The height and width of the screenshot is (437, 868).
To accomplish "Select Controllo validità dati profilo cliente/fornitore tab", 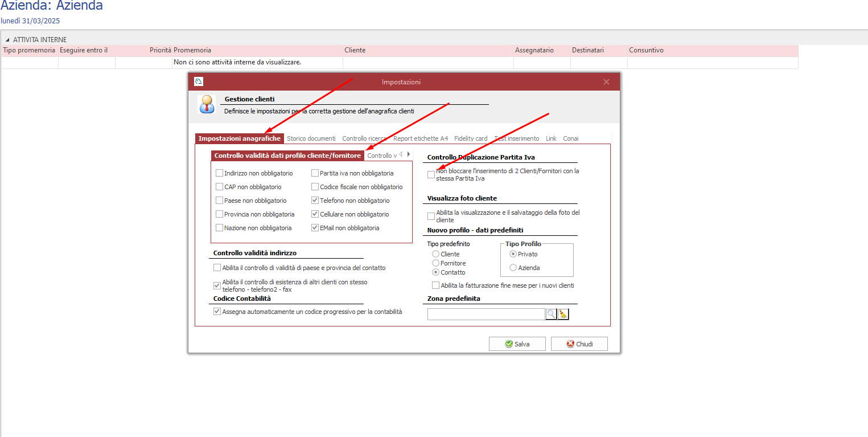I will pyautogui.click(x=287, y=156).
